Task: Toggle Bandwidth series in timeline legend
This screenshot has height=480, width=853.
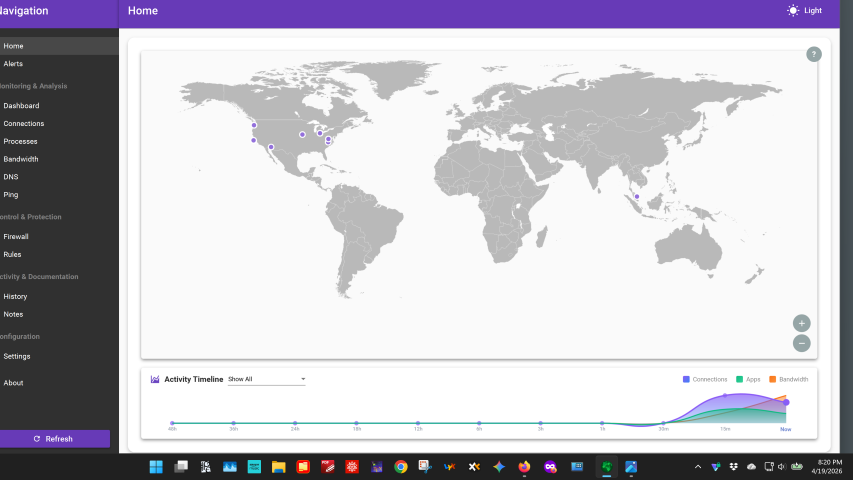Action: [788, 380]
